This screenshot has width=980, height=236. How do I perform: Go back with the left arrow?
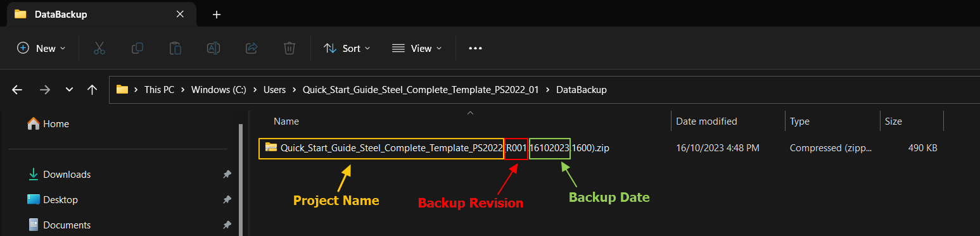(17, 90)
